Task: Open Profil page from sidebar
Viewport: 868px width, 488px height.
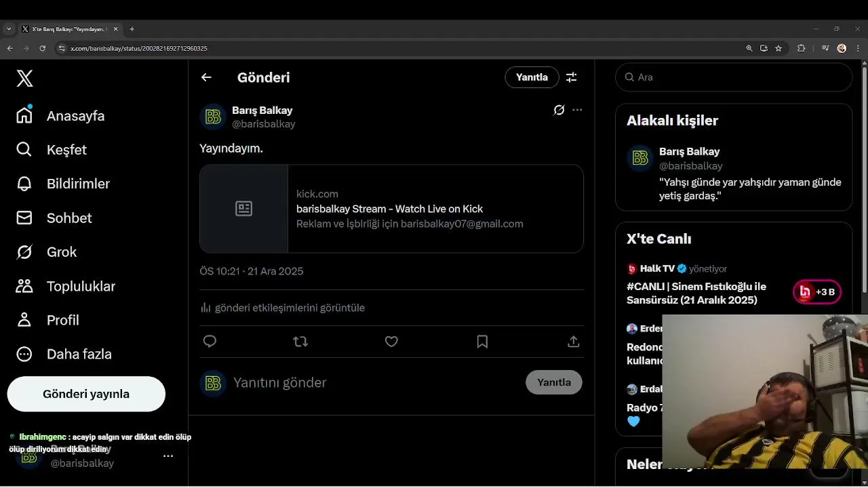Action: click(47, 320)
